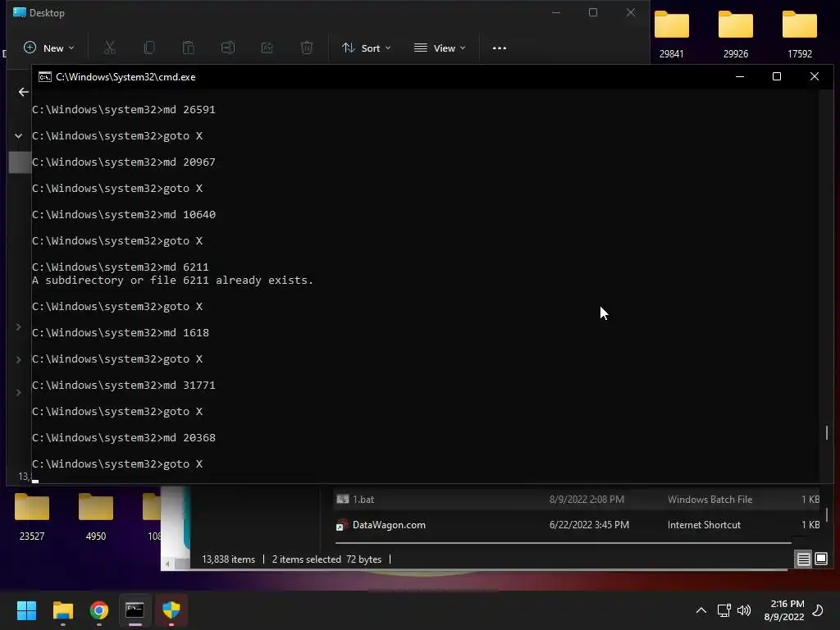Screen dimensions: 840x630
Task: Close the Desktop Explorer window
Action: coord(631,12)
